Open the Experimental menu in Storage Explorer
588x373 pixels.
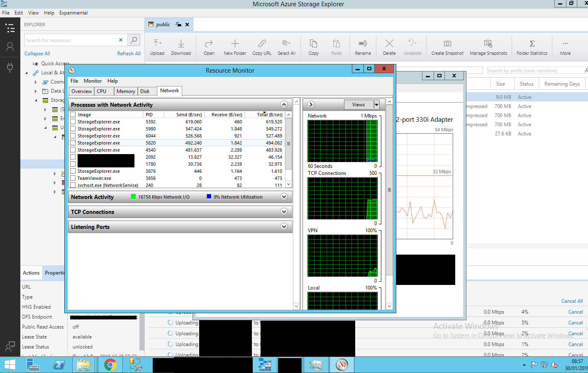click(x=73, y=12)
